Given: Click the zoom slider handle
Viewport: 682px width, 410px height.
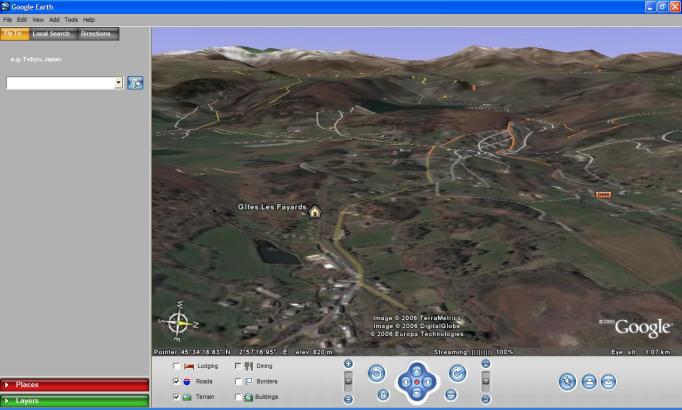Looking at the screenshot, I should tap(348, 381).
